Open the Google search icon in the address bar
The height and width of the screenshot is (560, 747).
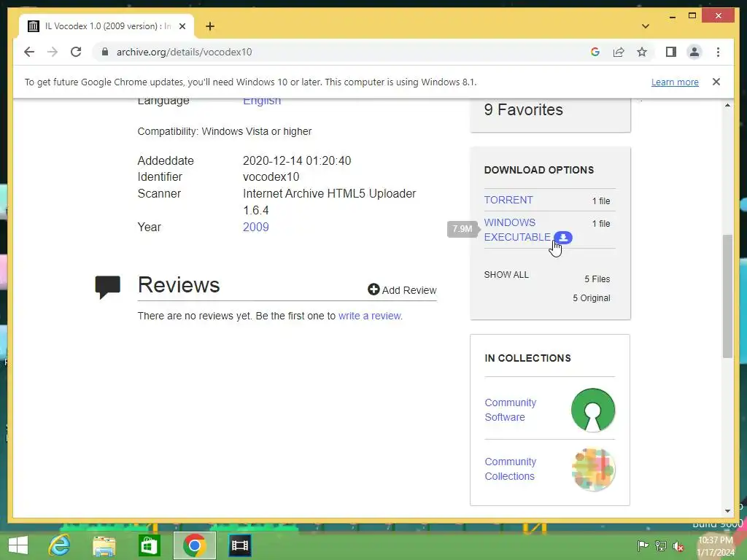pos(595,52)
